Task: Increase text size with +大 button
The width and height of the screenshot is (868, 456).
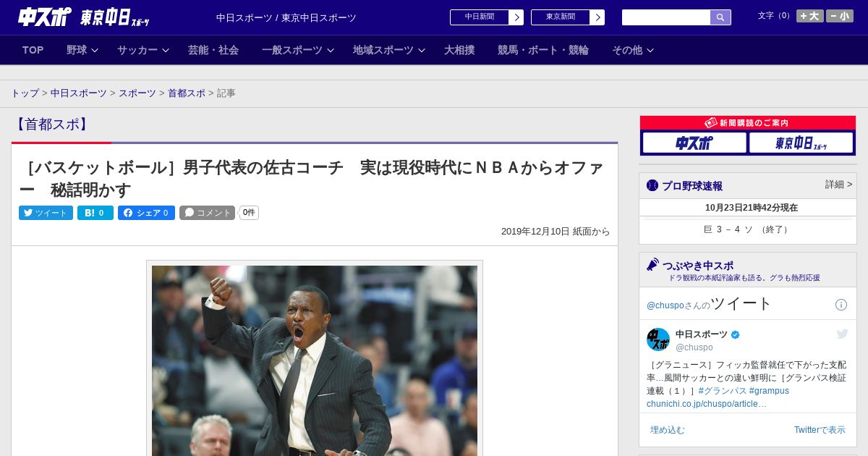Action: [x=810, y=16]
